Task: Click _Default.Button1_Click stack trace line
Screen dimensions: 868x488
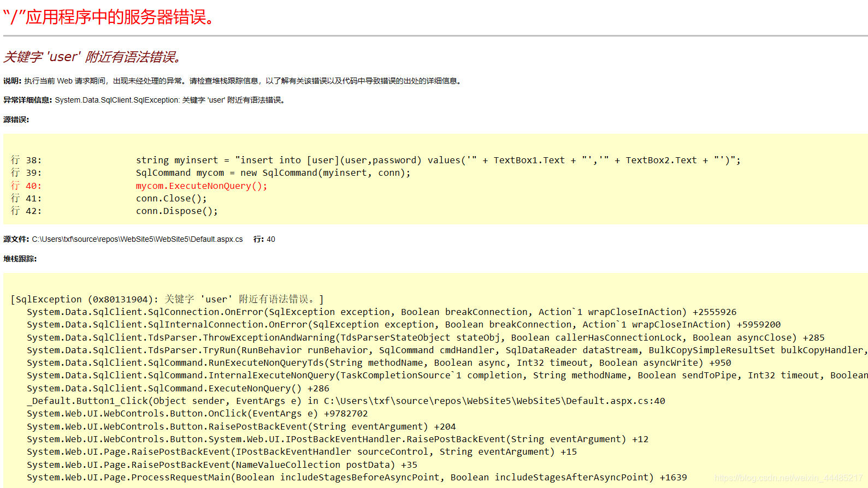Action: pyautogui.click(x=346, y=401)
